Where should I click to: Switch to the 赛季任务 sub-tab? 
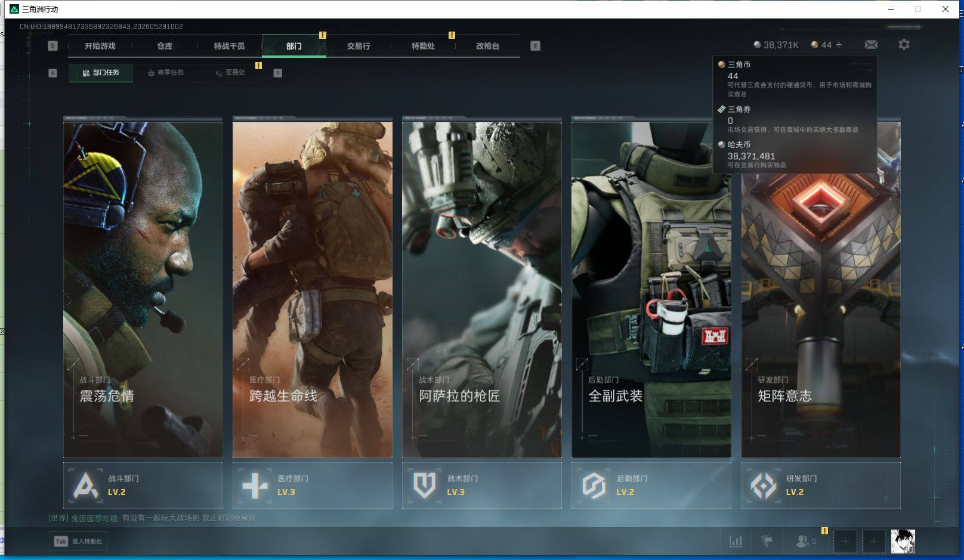[166, 73]
